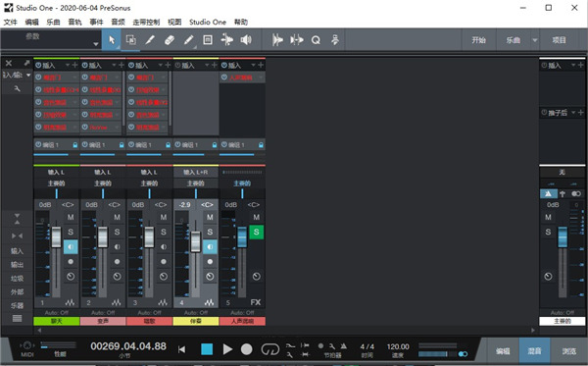Viewport: 588px width, 366px height.
Task: Switch to the 编辑 tab at bottom right
Action: [503, 351]
